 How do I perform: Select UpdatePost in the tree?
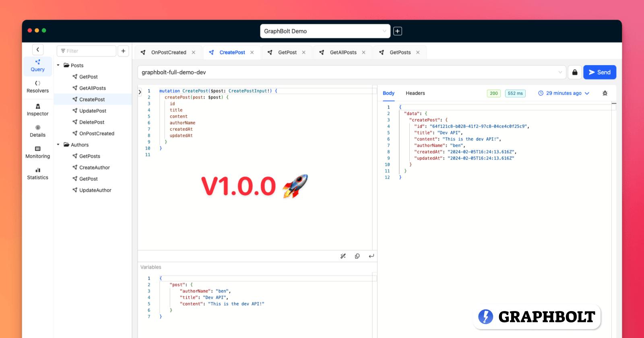click(x=93, y=111)
